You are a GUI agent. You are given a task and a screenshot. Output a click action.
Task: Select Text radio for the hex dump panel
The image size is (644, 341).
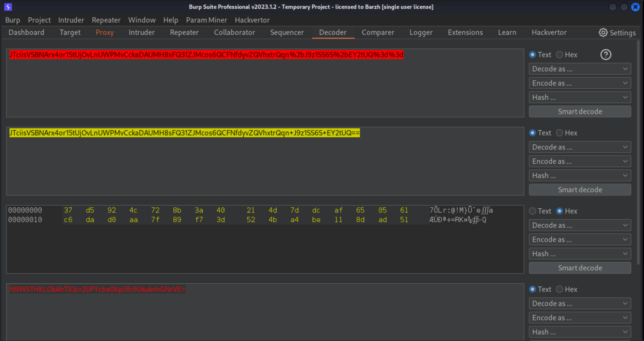click(532, 211)
